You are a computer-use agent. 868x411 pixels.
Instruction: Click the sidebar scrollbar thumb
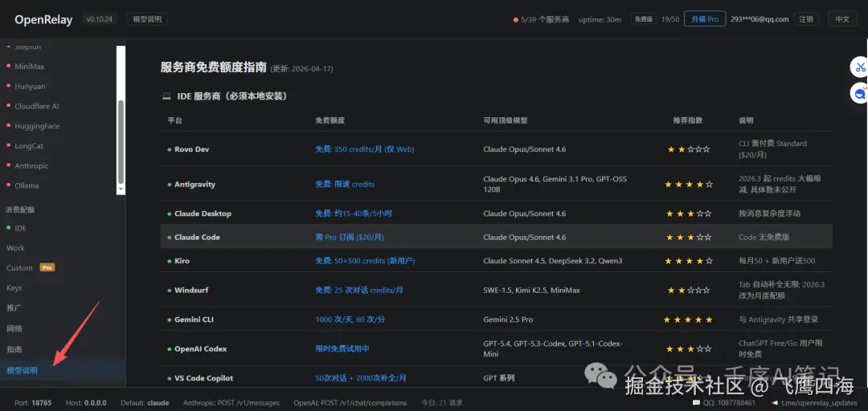121,141
